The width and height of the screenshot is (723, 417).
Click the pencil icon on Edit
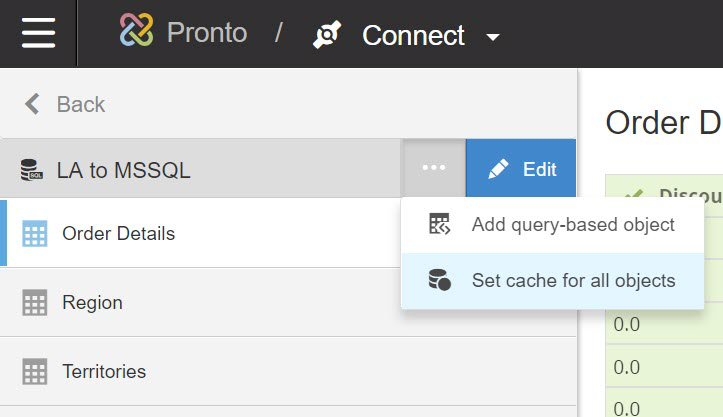498,169
